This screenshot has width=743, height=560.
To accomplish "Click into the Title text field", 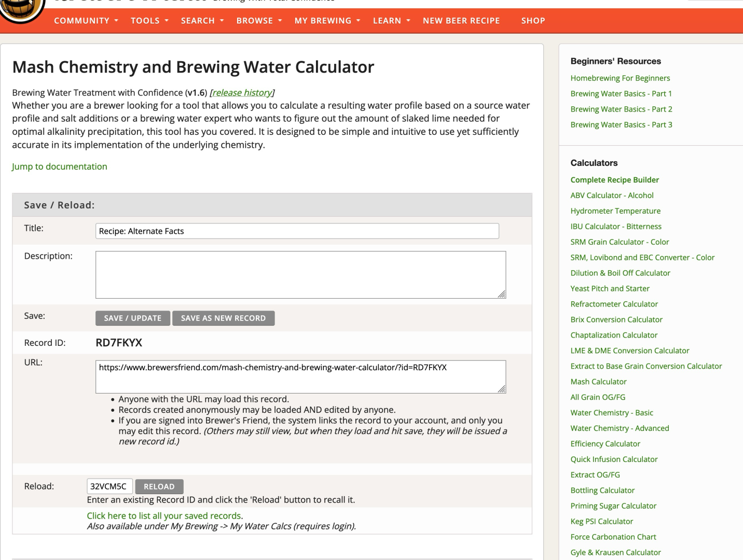I will tap(297, 231).
